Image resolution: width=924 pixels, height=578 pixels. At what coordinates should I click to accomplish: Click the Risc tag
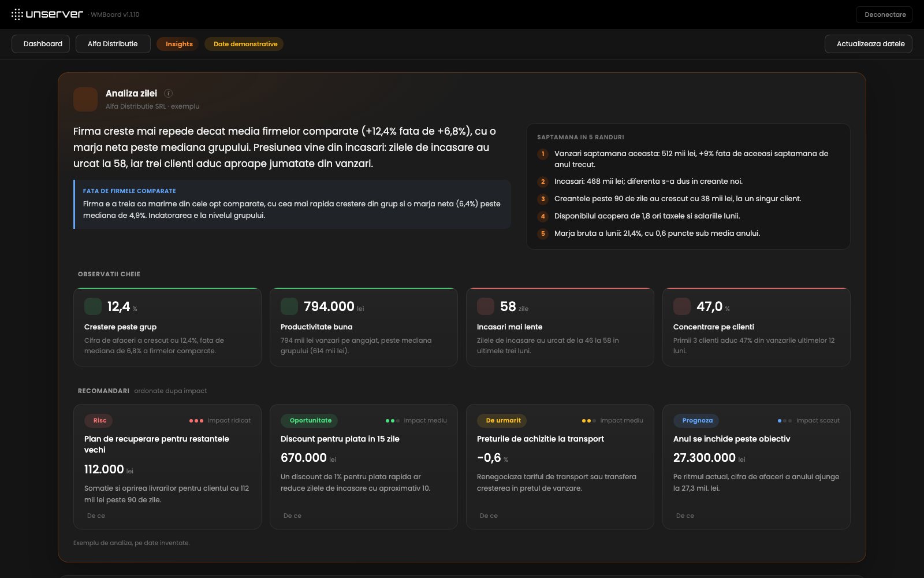(x=99, y=421)
